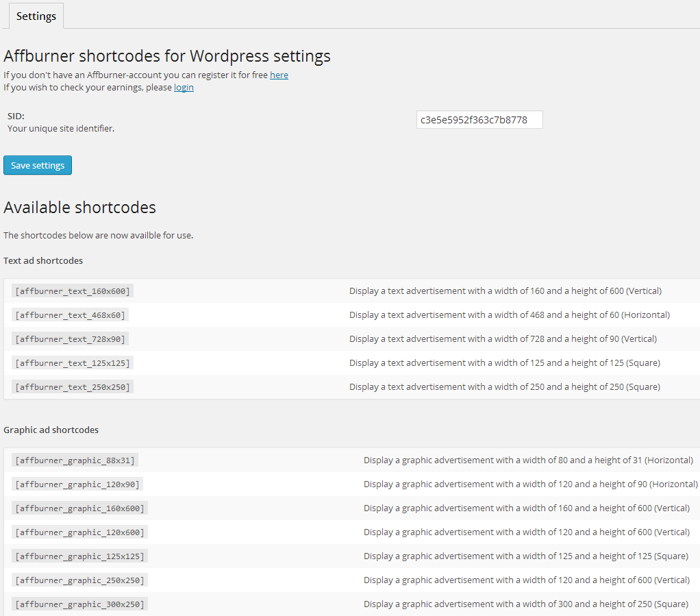700x616 pixels.
Task: Select the affburner_graphic_120x90 shortcode
Action: coord(77,484)
